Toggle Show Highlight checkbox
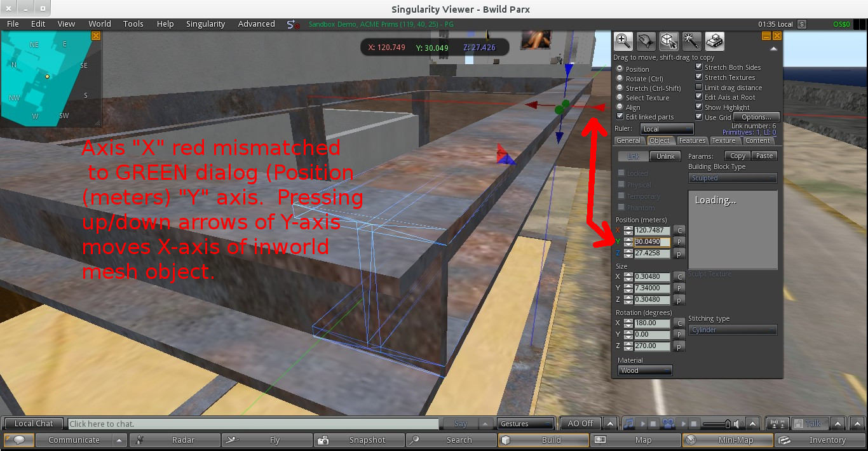Screen dimensions: 868x451 699,107
